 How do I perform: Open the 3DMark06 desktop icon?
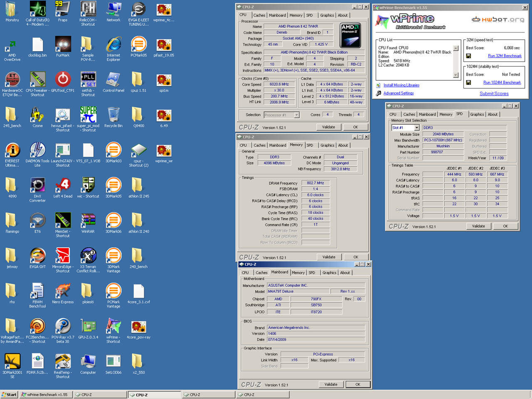click(113, 223)
